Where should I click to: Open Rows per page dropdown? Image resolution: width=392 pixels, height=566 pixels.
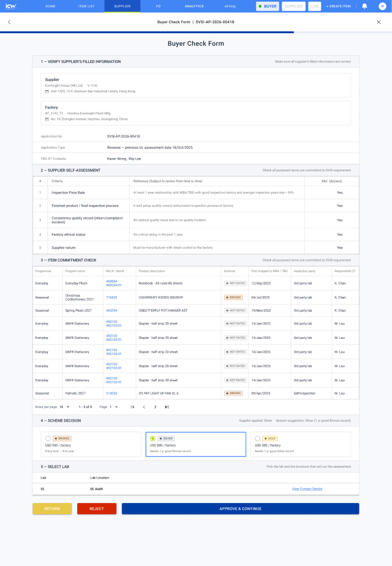click(64, 407)
